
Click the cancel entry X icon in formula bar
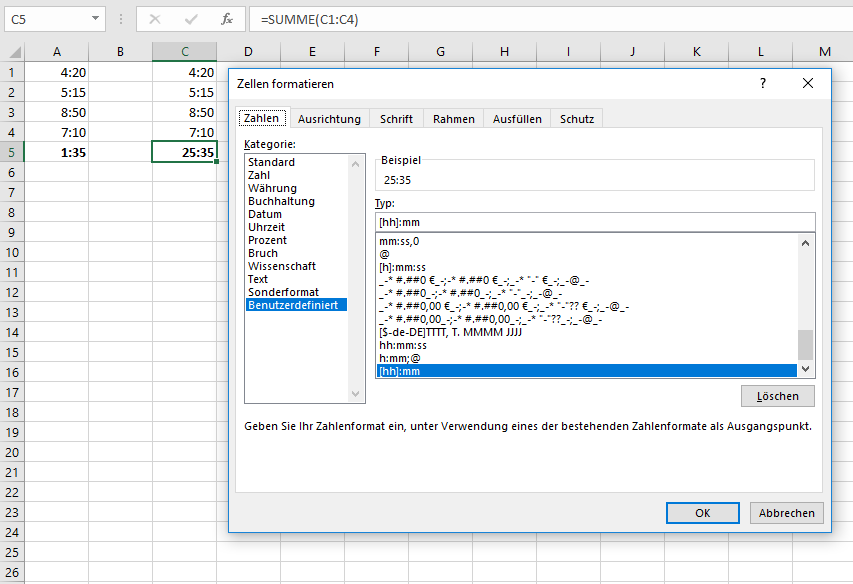pos(155,20)
